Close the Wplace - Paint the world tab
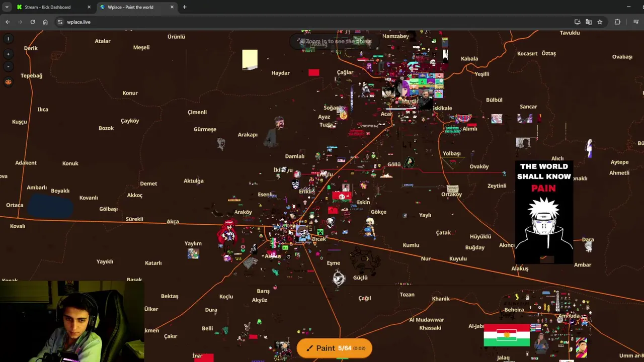Viewport: 644px width, 362px height. [x=172, y=7]
